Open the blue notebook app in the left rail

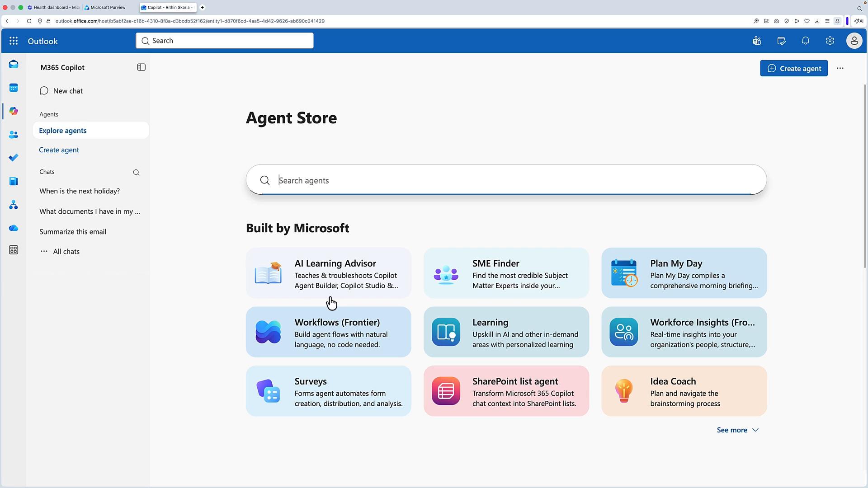coord(14,181)
